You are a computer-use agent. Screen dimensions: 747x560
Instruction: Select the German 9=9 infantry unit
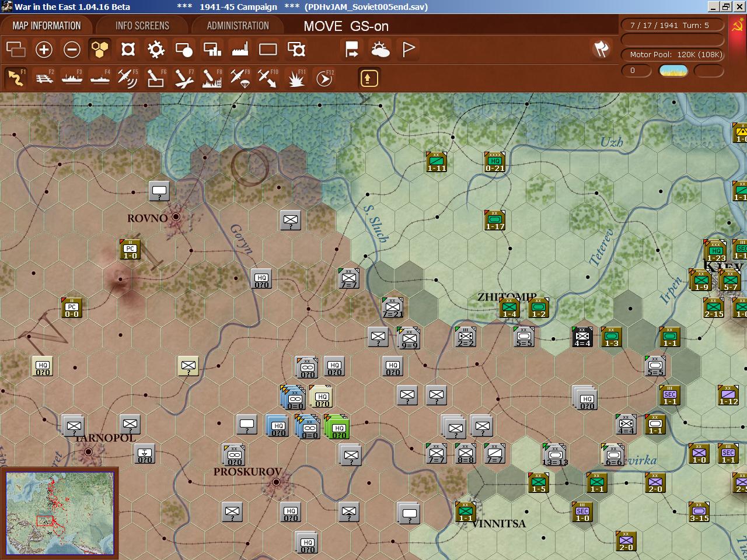click(x=409, y=338)
